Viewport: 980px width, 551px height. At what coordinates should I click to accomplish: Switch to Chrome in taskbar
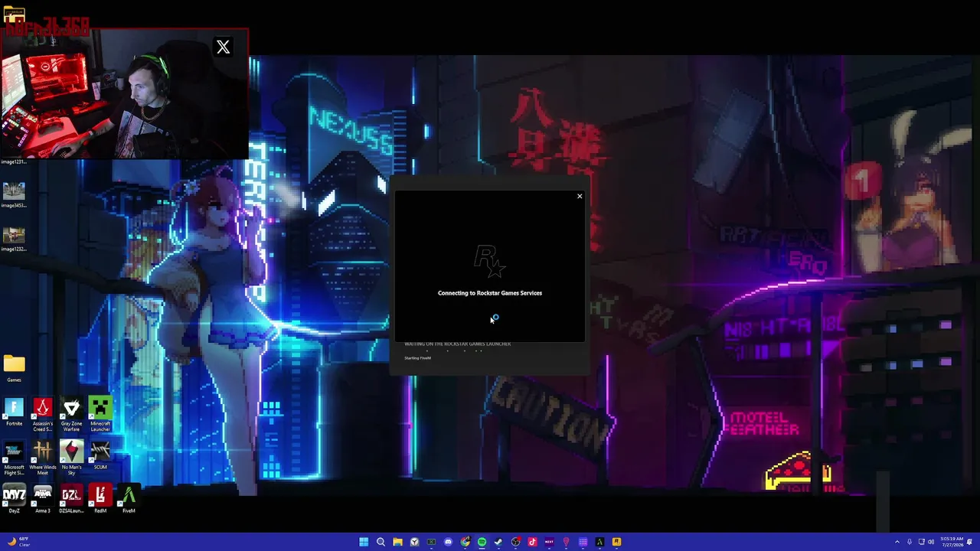465,542
